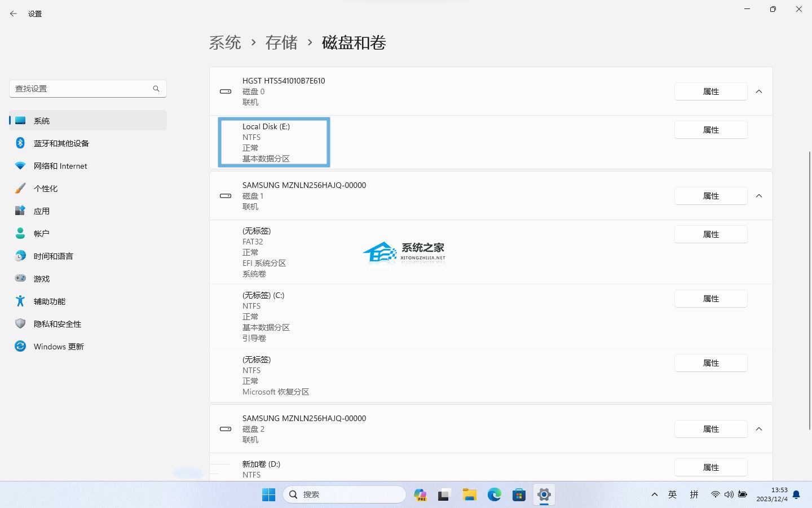Collapse the HGST 磁盘 0 section

click(x=759, y=91)
